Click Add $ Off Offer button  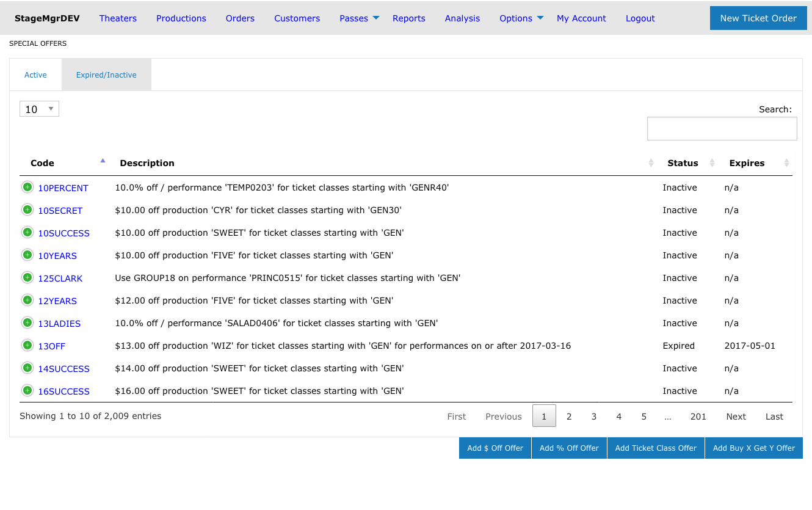tap(495, 448)
